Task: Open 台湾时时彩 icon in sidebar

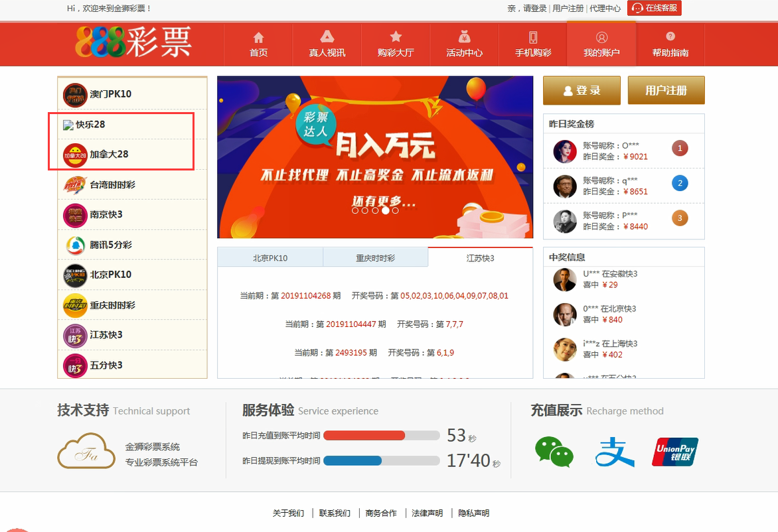Action: click(75, 185)
